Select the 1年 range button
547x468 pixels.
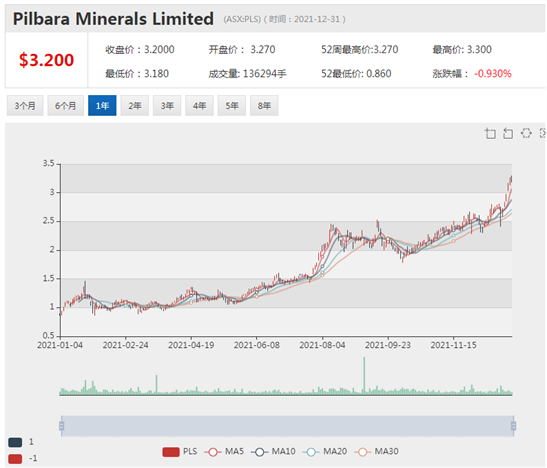point(102,105)
